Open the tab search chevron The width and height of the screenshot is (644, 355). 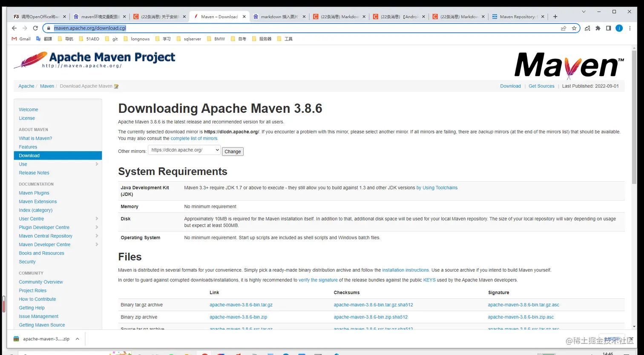[x=583, y=11]
